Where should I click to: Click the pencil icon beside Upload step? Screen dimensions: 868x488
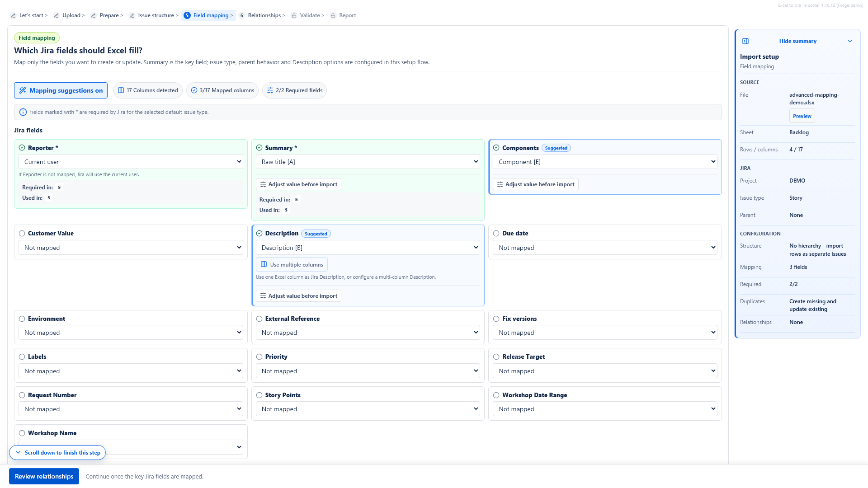coord(57,15)
